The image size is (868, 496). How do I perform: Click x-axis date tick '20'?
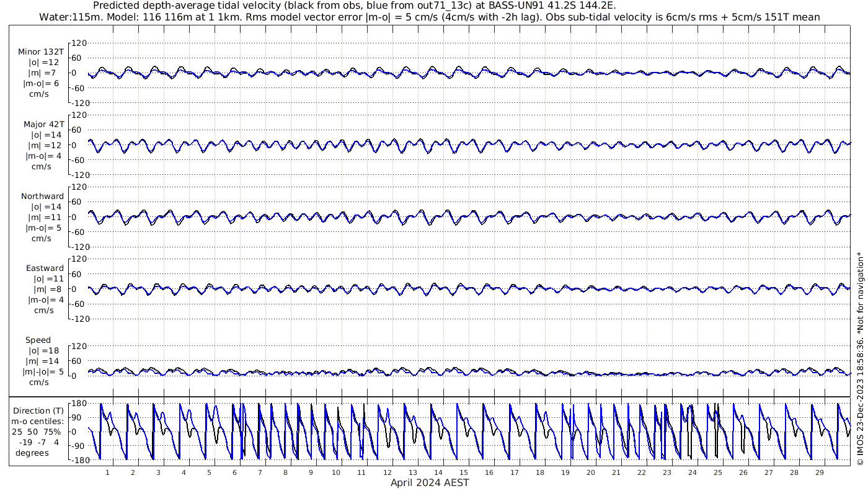coord(590,472)
